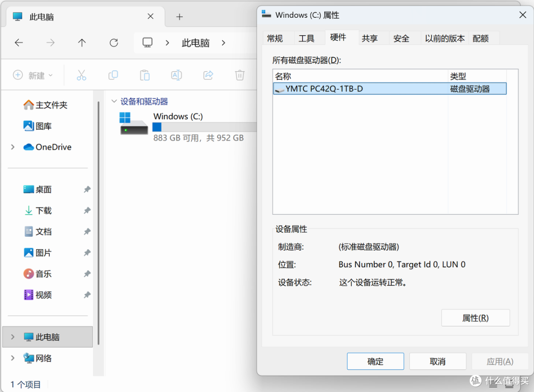Click 此电脑 in the address bar
The height and width of the screenshot is (392, 534).
coord(195,43)
